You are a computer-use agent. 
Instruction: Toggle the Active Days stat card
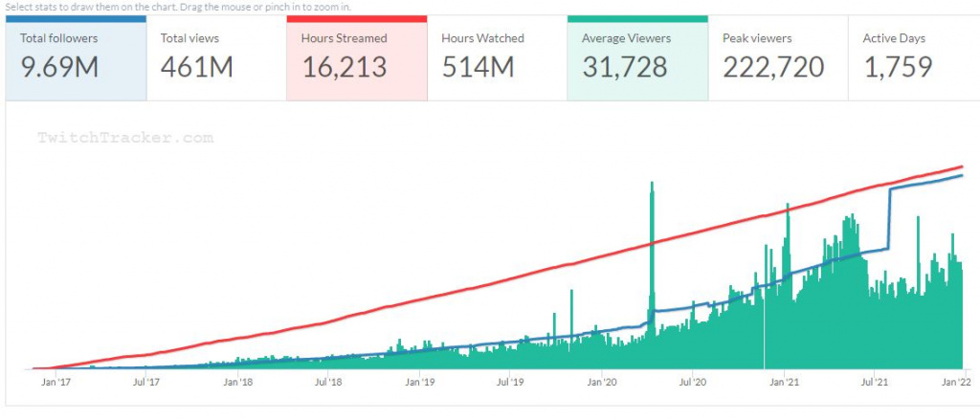(x=914, y=58)
